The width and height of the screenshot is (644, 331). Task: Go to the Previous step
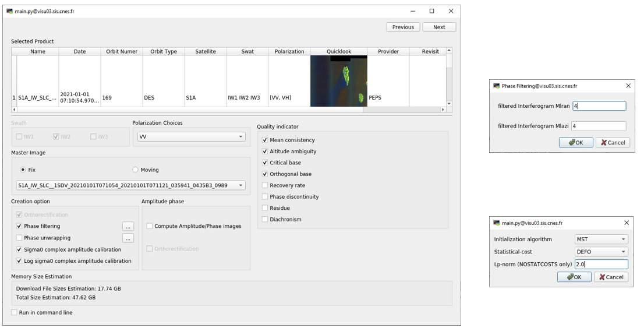click(x=403, y=27)
